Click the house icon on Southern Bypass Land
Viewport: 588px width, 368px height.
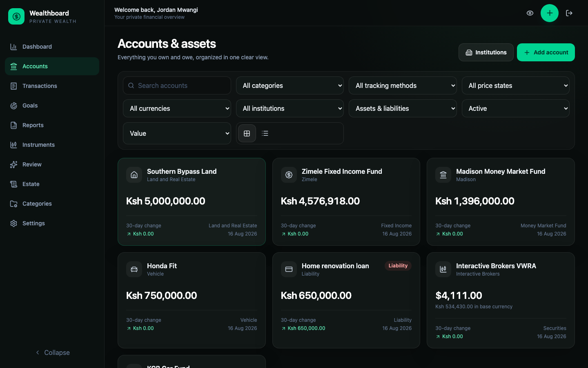[x=134, y=175]
